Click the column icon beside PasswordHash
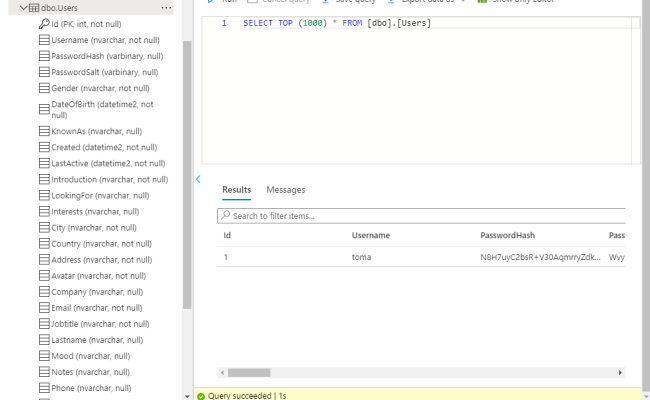Screen dimensions: 650x400 (x=44, y=56)
